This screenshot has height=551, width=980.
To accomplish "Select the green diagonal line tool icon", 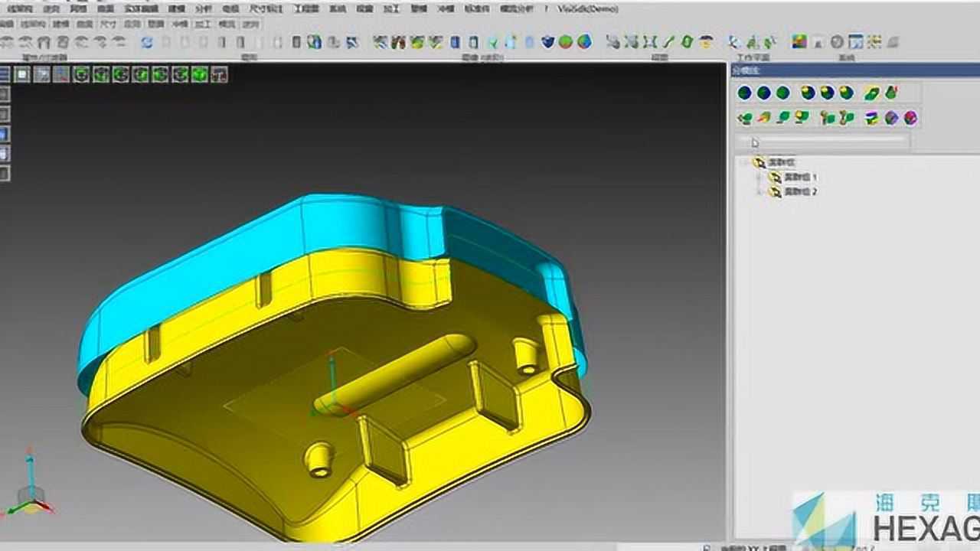I will [x=668, y=42].
